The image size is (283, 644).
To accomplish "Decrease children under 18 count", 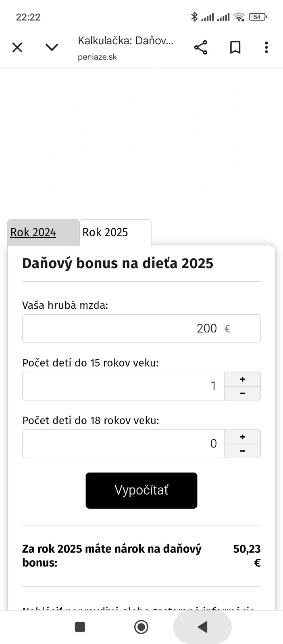I will point(242,451).
